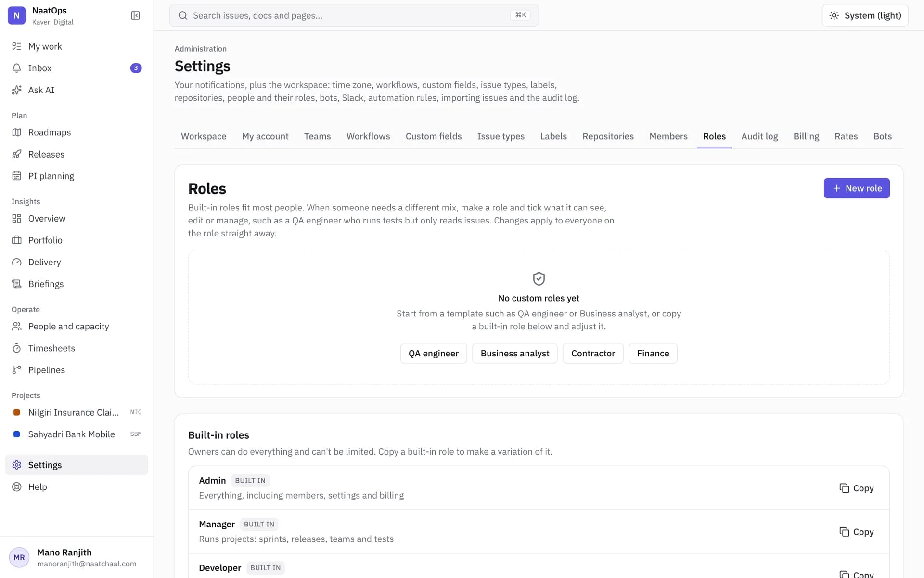Click the blue Sahyadri Bank Mobile color dot

point(17,434)
